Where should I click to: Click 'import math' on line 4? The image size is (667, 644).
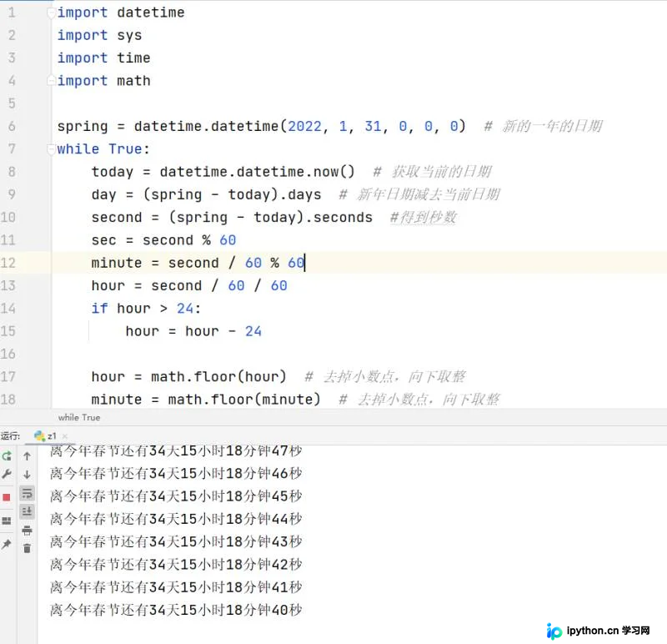click(103, 81)
